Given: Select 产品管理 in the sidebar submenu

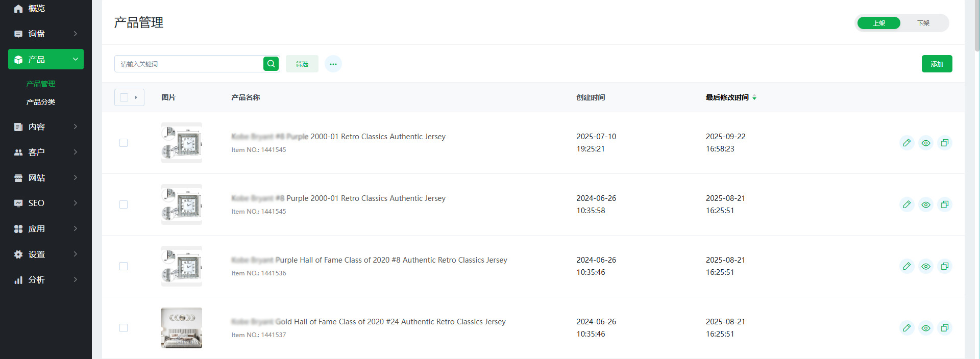Looking at the screenshot, I should [x=41, y=84].
